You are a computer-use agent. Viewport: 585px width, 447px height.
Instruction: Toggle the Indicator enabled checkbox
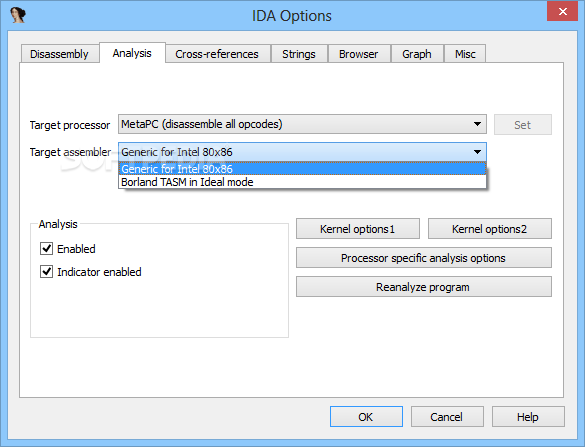pos(46,272)
